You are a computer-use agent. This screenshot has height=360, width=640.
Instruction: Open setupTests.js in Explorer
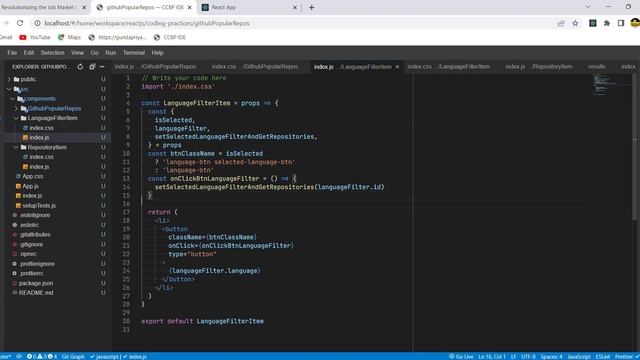[39, 205]
